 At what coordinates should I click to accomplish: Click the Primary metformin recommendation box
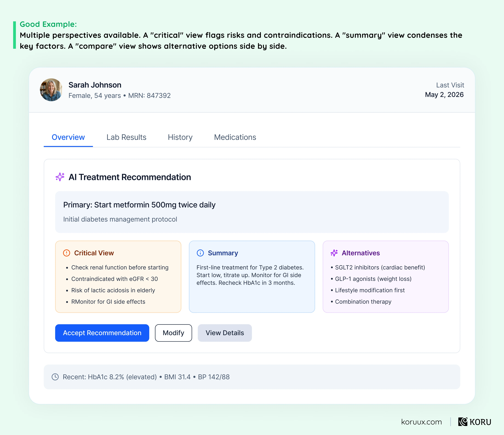252,212
